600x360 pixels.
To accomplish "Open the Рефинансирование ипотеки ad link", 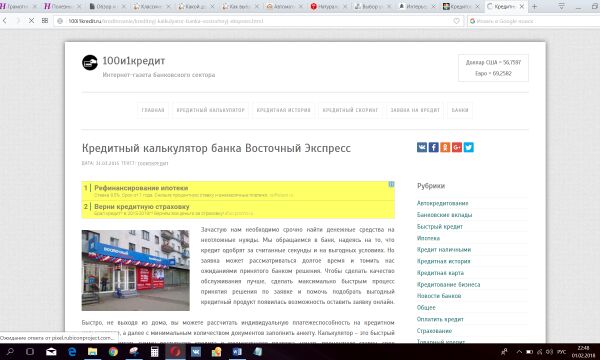I will pos(141,188).
